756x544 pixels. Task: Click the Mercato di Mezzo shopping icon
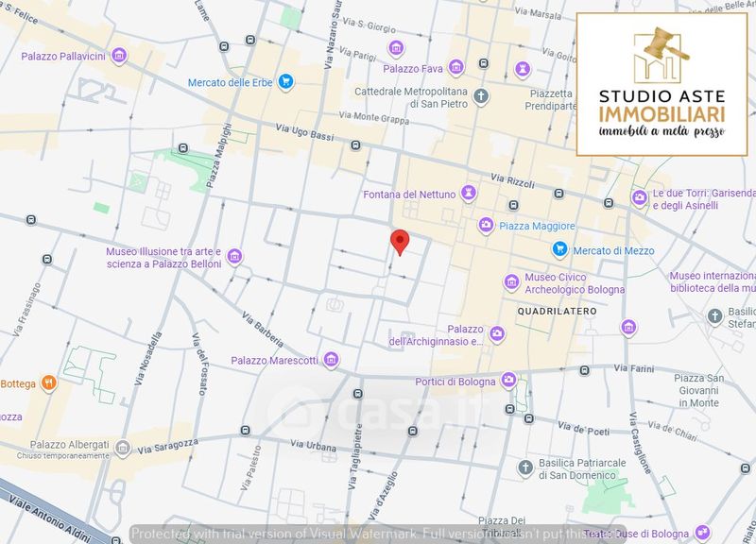(559, 249)
